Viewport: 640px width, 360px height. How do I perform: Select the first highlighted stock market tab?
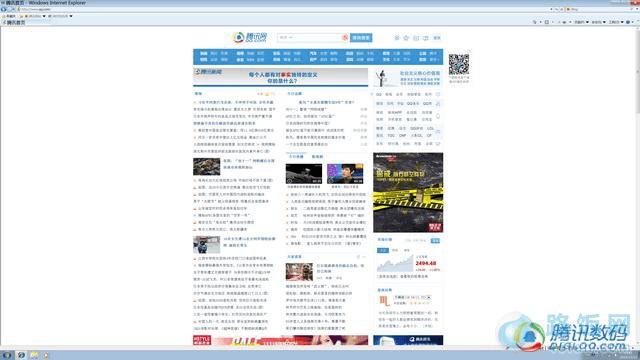pos(382,250)
